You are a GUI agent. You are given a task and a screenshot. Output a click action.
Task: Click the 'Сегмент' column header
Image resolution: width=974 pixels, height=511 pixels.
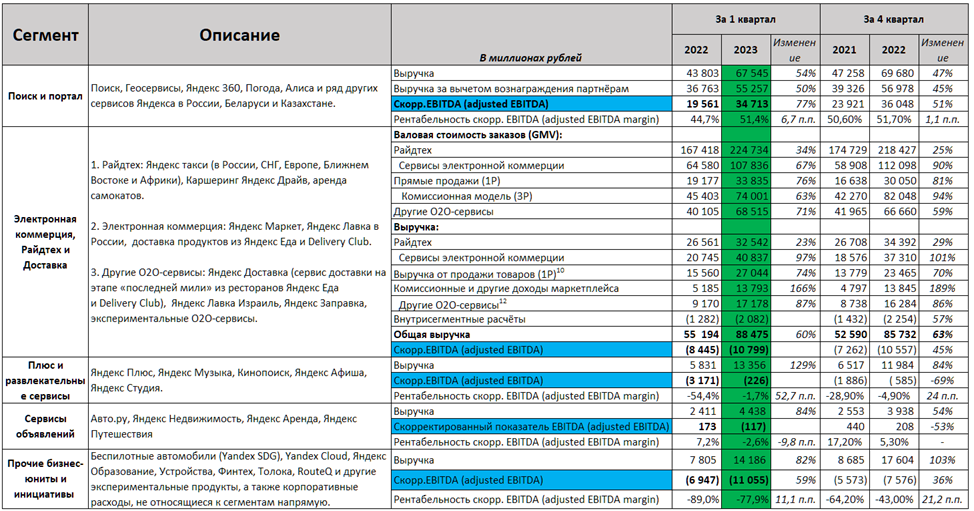tap(45, 35)
